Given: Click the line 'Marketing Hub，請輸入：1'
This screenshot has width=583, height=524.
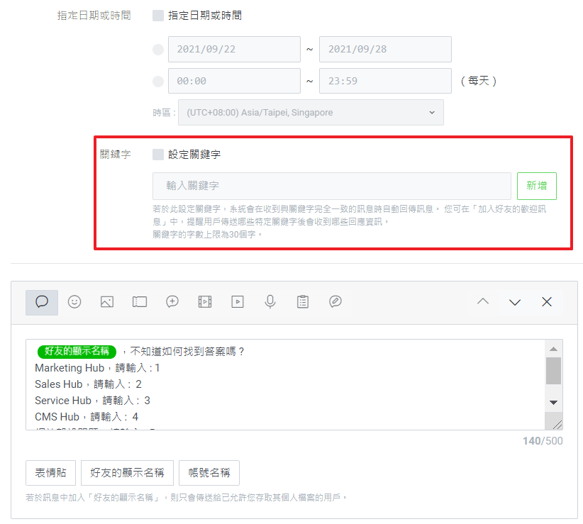Looking at the screenshot, I should (97, 368).
